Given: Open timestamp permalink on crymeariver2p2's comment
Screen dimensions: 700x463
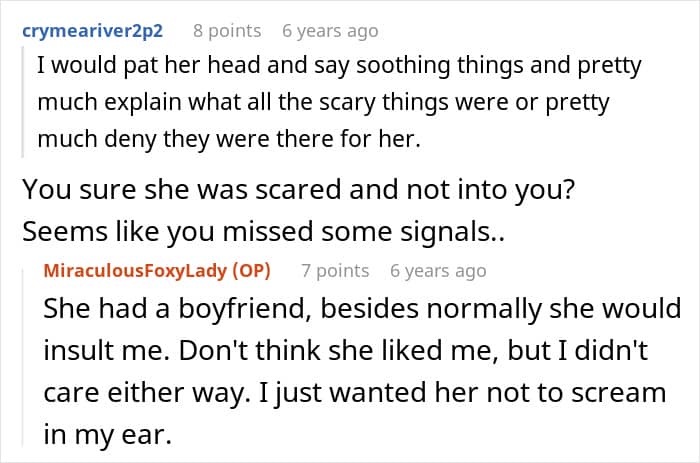Looking at the screenshot, I should pos(330,31).
